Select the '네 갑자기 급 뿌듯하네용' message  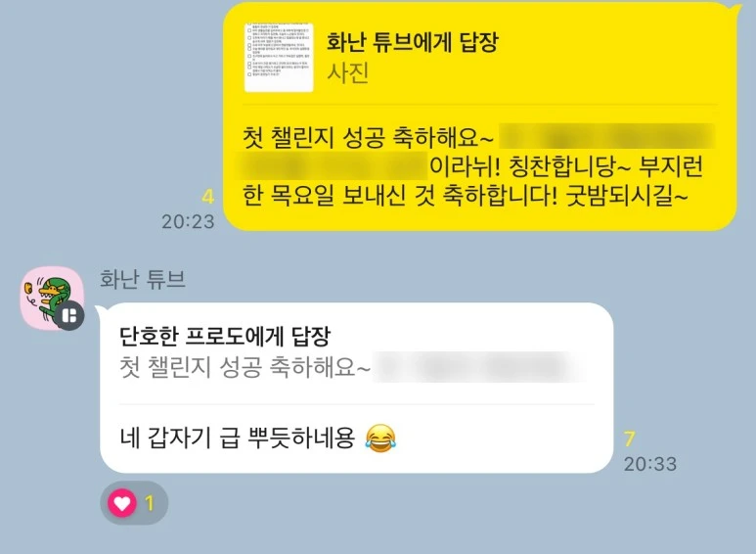click(238, 439)
